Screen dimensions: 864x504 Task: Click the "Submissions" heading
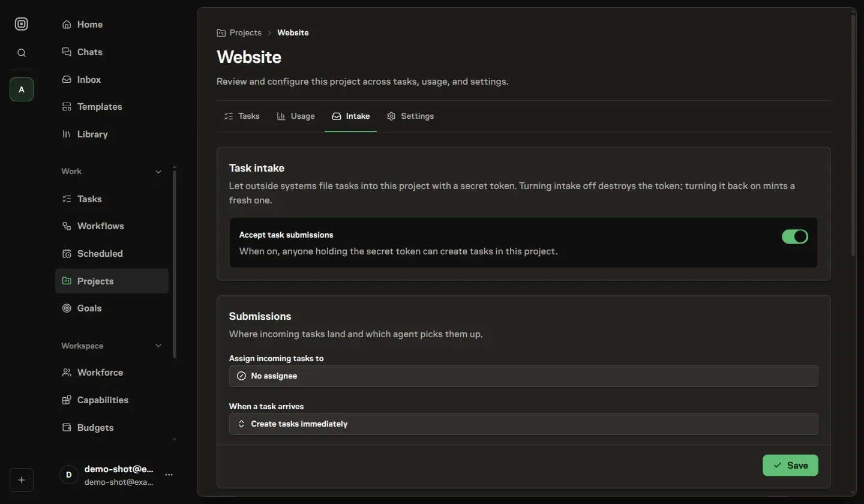pyautogui.click(x=260, y=317)
